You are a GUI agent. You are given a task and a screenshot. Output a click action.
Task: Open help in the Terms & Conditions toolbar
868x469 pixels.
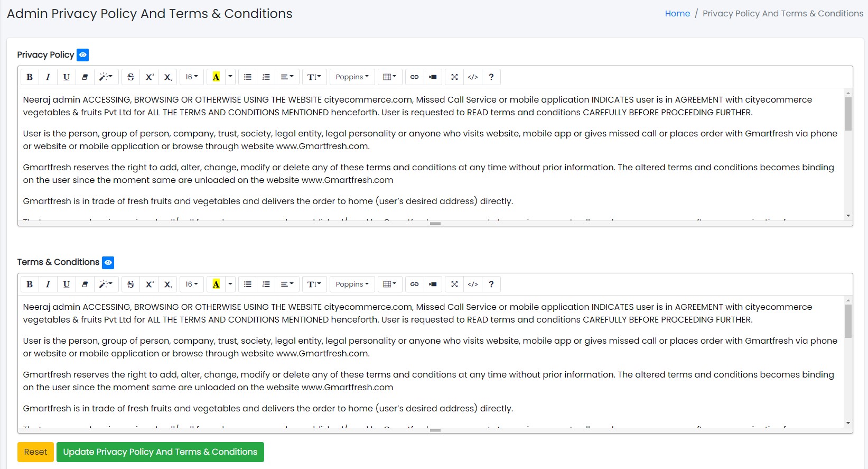point(491,284)
